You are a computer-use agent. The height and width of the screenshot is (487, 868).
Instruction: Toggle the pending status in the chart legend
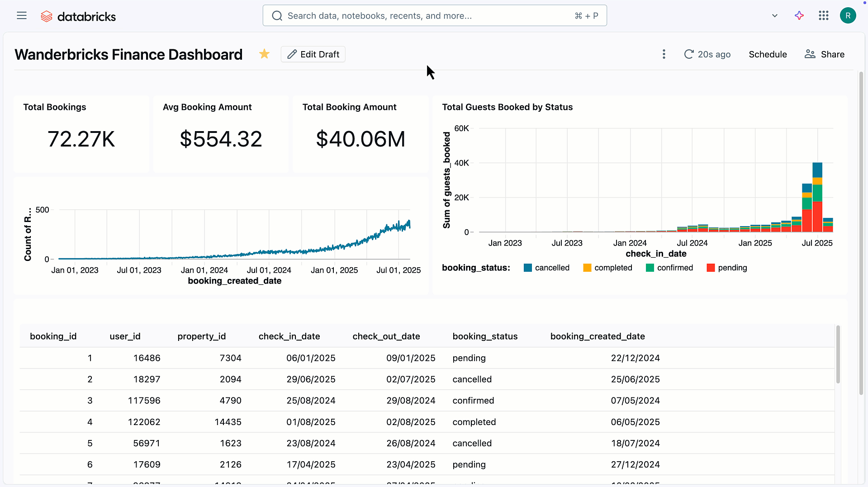[x=727, y=267]
